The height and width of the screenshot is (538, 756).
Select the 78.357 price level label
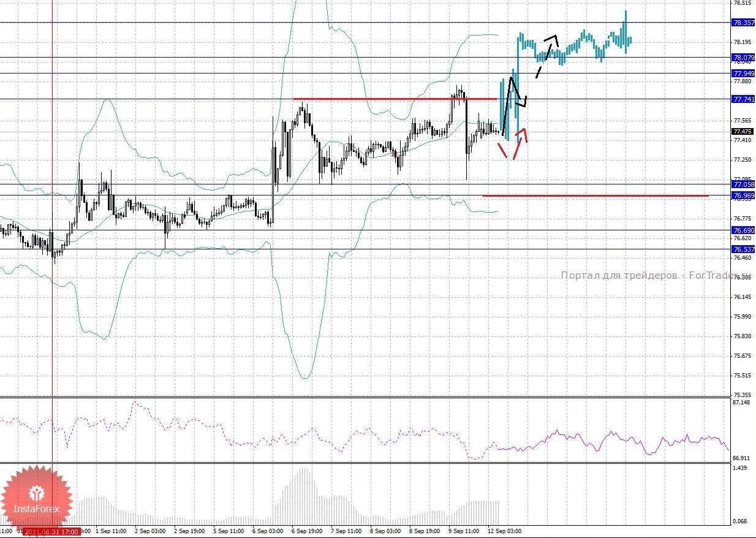[743, 23]
